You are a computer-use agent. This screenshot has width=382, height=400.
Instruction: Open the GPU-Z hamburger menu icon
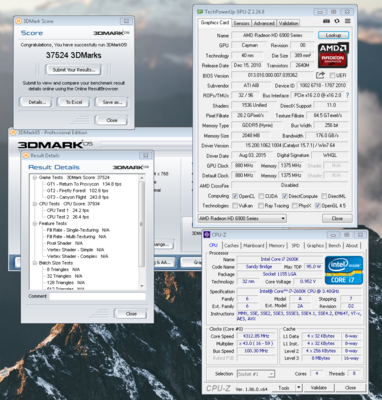[348, 21]
